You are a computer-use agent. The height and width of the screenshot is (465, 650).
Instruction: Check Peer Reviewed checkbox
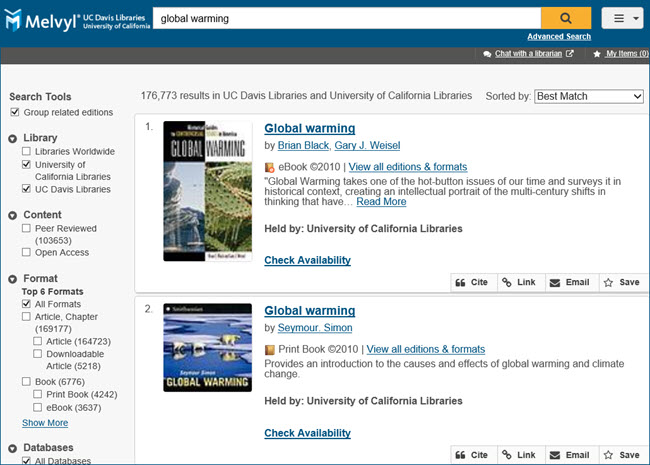(26, 228)
